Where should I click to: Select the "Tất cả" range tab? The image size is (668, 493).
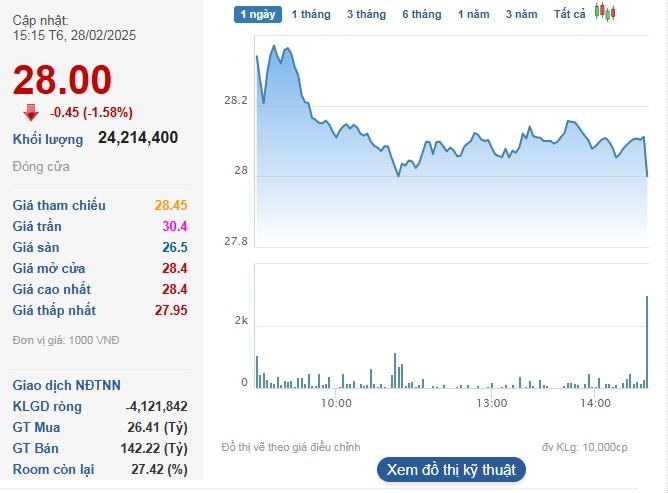tap(569, 14)
